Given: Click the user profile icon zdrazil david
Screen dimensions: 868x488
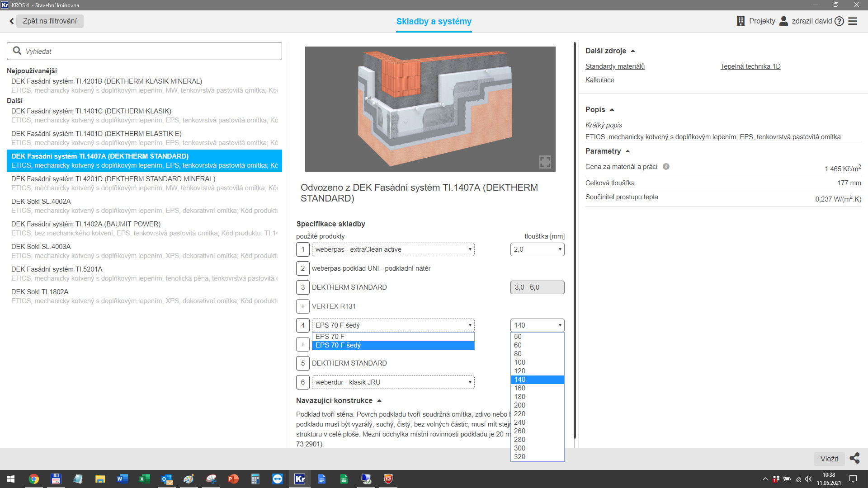Looking at the screenshot, I should point(784,21).
